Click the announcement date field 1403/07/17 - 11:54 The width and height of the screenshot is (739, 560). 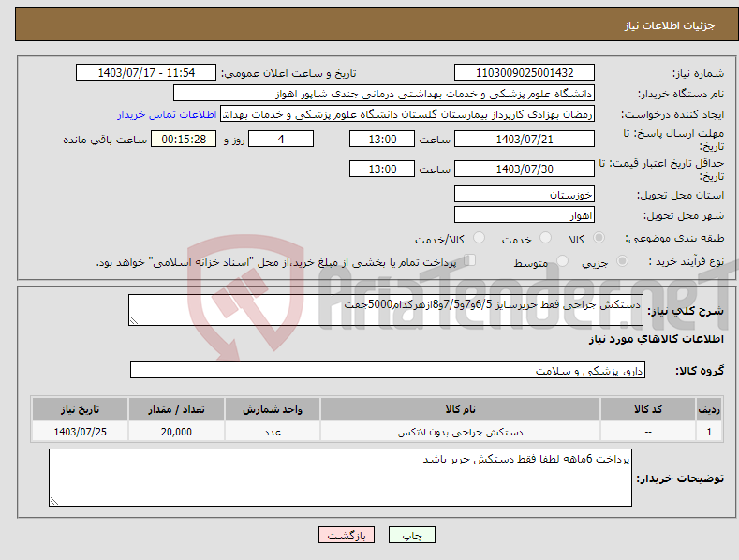[146, 73]
